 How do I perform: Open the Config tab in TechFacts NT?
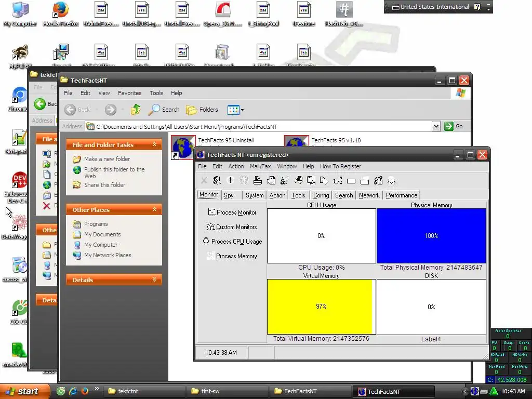[x=321, y=195]
